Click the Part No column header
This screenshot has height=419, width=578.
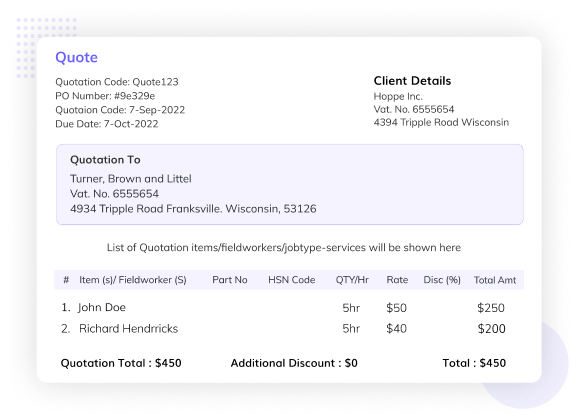point(230,280)
